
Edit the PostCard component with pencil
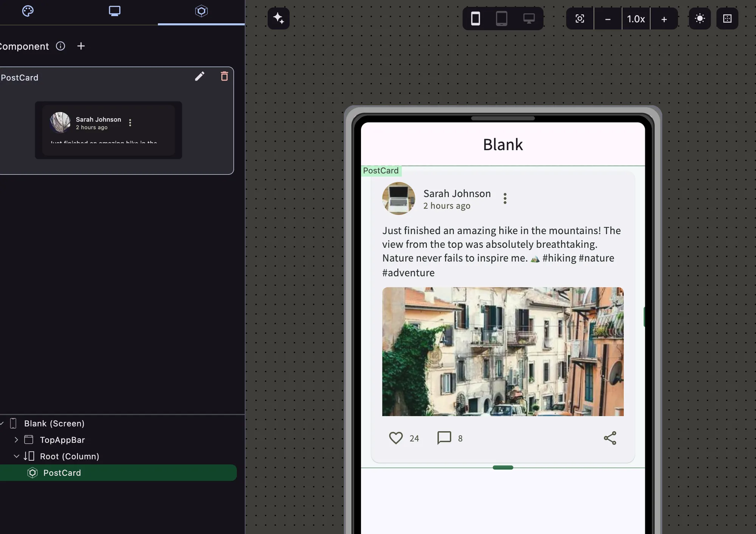(200, 77)
